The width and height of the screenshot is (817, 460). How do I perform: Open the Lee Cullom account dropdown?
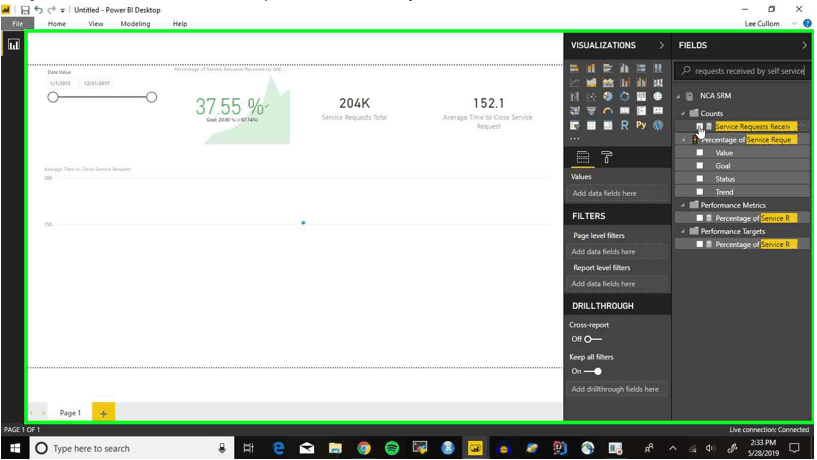(794, 23)
